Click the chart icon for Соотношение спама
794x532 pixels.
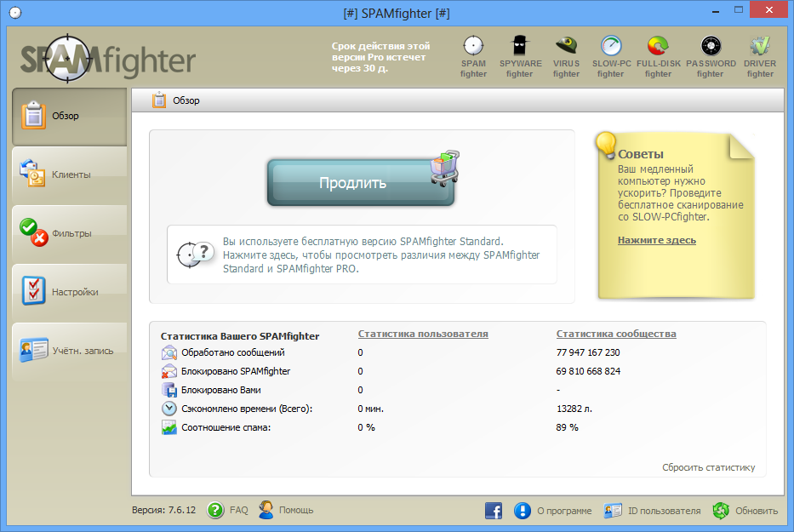point(169,427)
